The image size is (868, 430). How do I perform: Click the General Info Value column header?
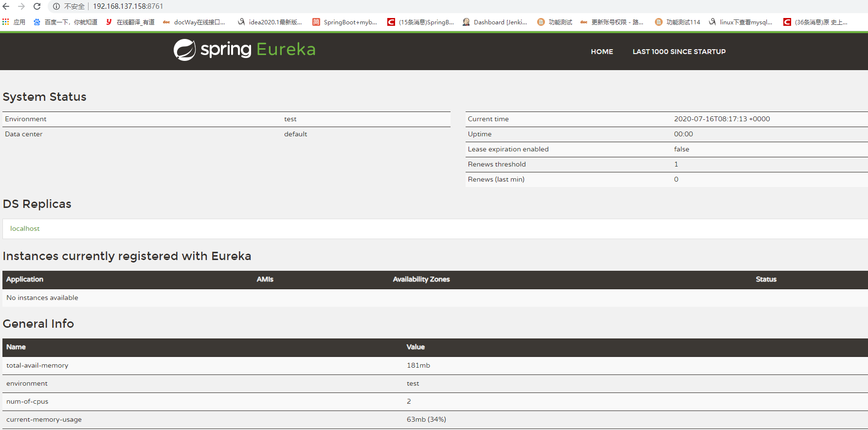(x=416, y=347)
